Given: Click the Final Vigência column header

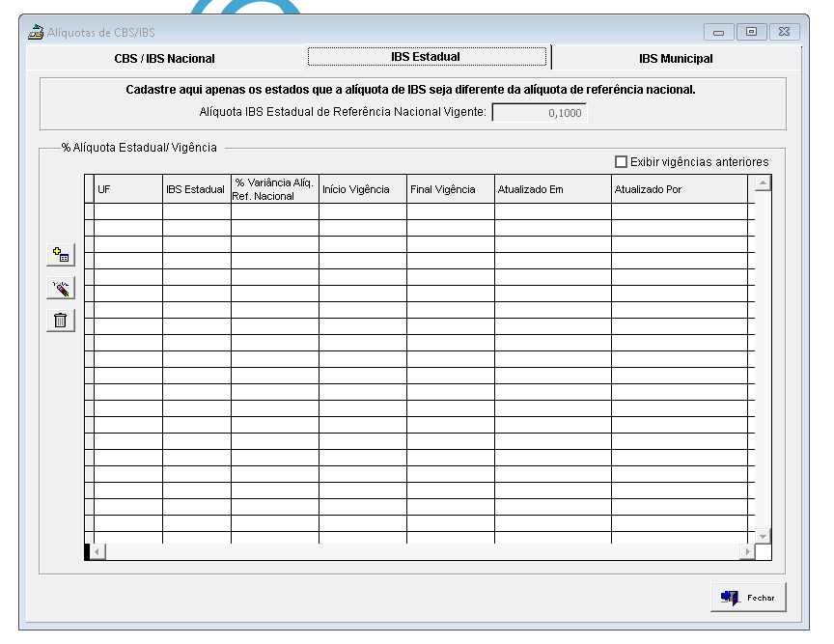Looking at the screenshot, I should [450, 189].
